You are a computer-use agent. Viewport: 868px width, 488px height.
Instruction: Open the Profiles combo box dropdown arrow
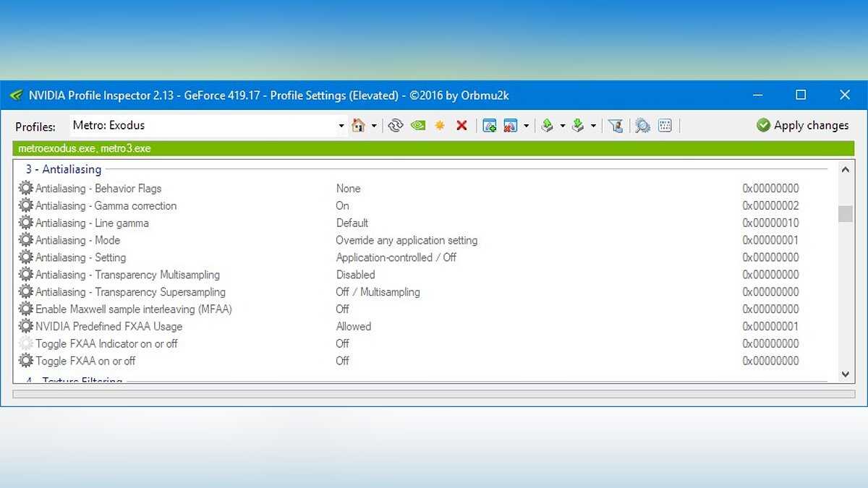click(341, 126)
